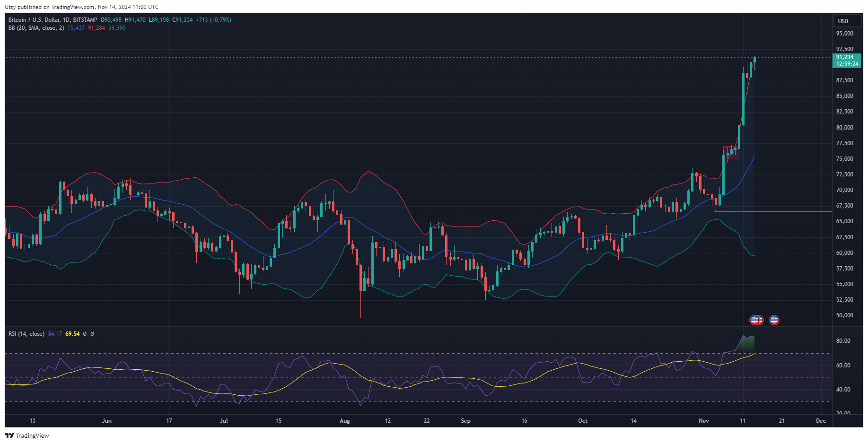Click the 60,000 price axis label
The height and width of the screenshot is (444, 868).
click(845, 253)
